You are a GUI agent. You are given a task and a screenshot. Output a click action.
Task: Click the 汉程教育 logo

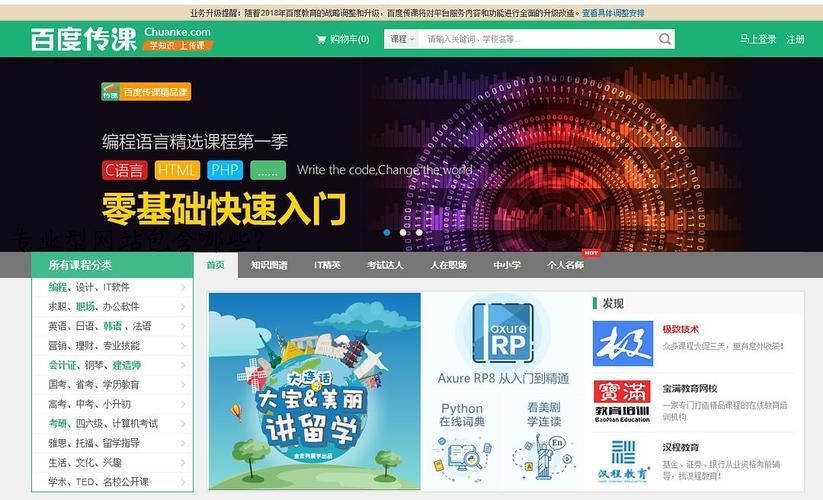pyautogui.click(x=623, y=461)
